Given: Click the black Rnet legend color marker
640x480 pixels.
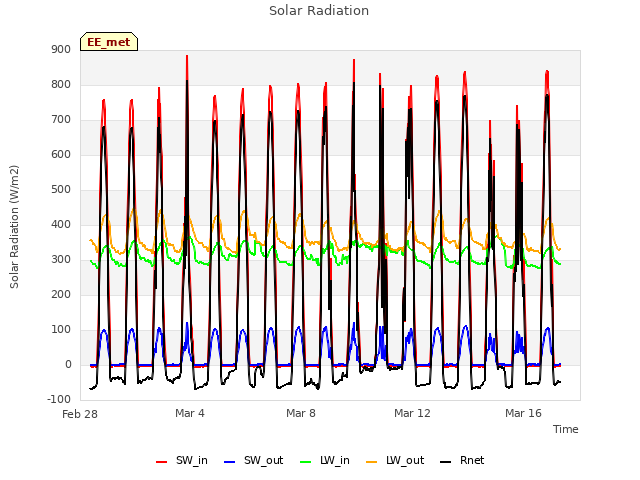Looking at the screenshot, I should coord(446,462).
